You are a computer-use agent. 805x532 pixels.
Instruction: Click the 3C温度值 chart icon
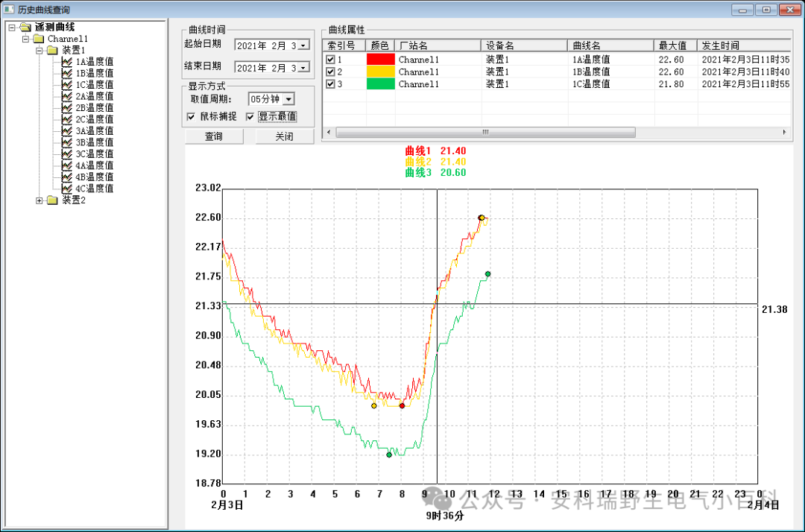(67, 154)
